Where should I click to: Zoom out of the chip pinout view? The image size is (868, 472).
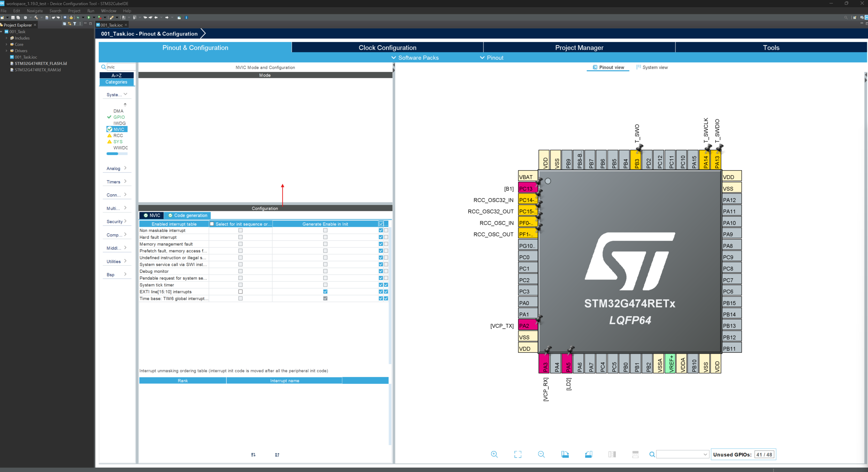(x=541, y=454)
